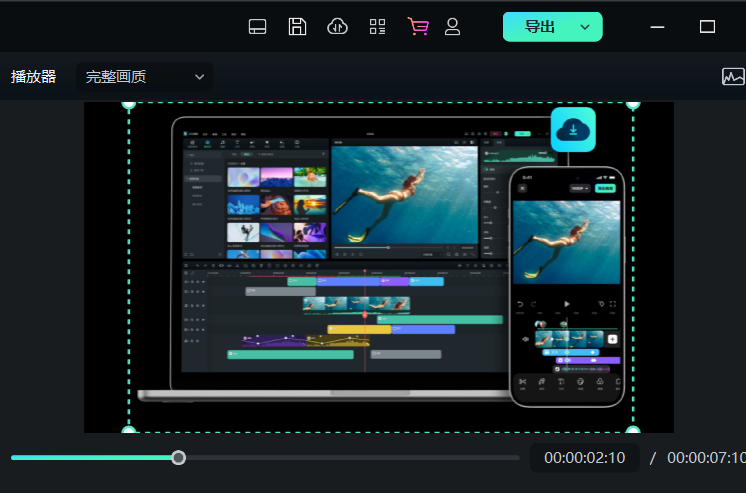The height and width of the screenshot is (493, 746).
Task: Open the 完整画质 quality dropdown
Action: click(x=145, y=77)
